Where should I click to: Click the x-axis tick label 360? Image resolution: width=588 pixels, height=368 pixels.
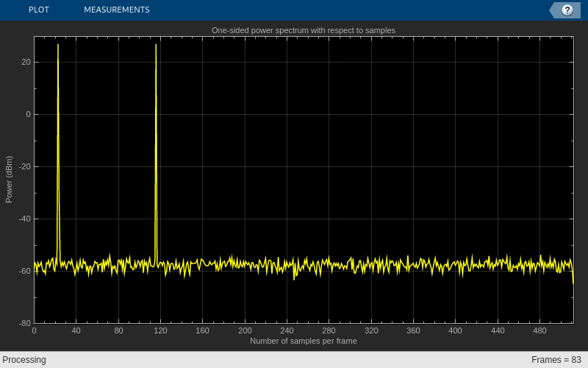(x=413, y=330)
